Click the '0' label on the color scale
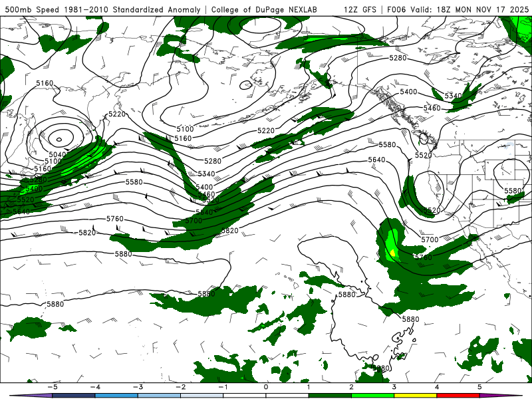532x399 pixels. [266, 387]
